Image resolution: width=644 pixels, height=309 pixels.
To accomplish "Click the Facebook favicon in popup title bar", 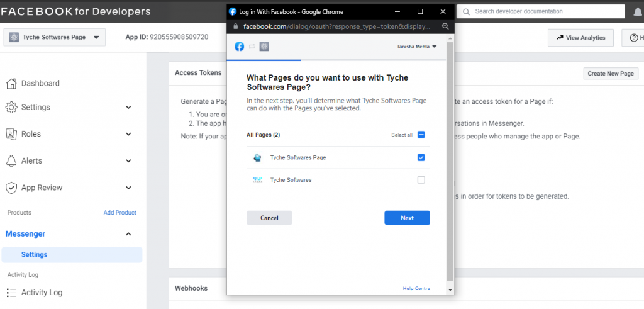I will pyautogui.click(x=233, y=11).
